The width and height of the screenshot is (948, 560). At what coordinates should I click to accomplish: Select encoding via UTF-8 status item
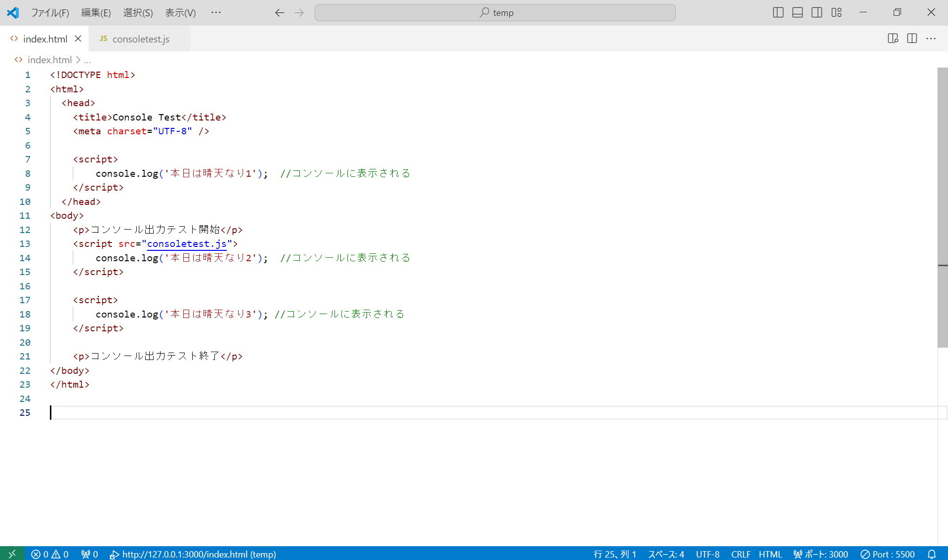coord(707,554)
